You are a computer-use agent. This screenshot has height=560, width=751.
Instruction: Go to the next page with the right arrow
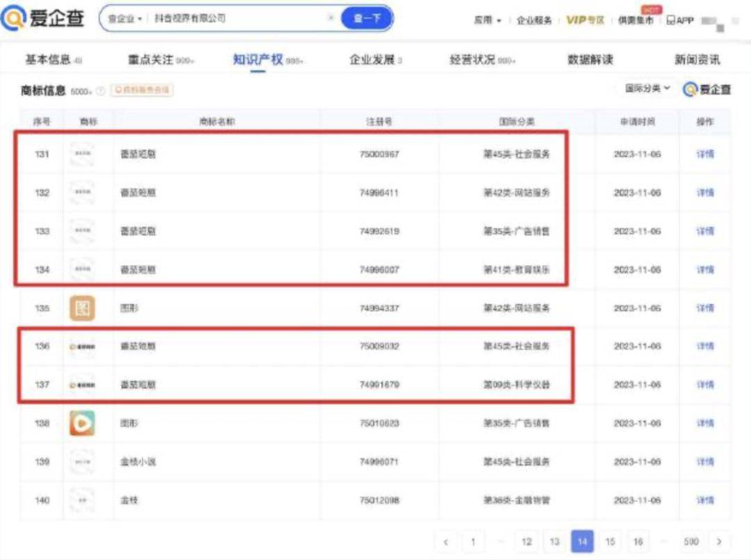[x=719, y=542]
